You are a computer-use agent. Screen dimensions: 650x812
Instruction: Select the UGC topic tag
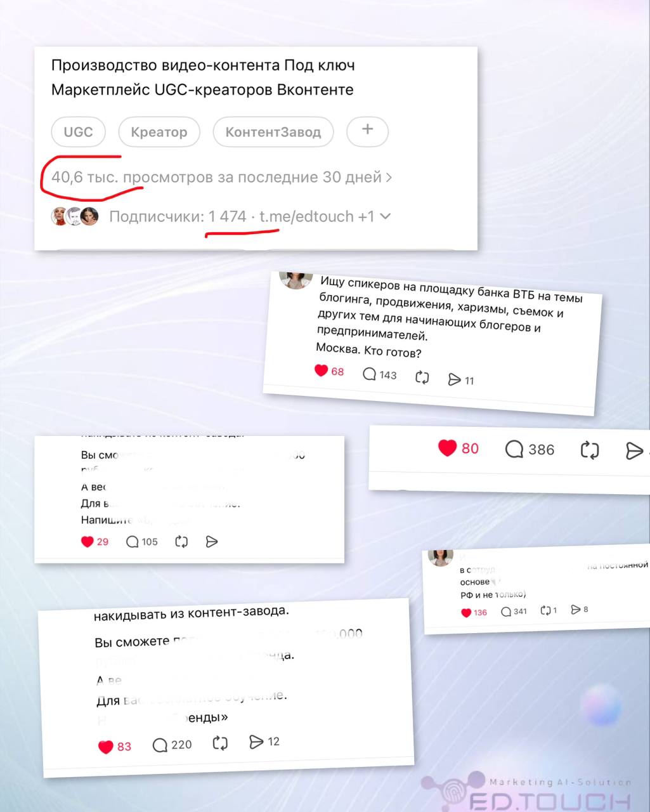(x=78, y=132)
